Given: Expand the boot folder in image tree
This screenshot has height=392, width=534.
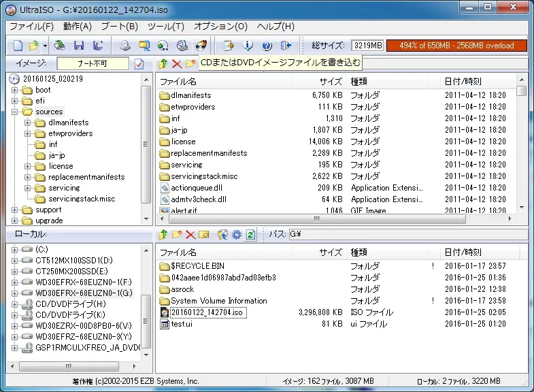Looking at the screenshot, I should pos(15,91).
